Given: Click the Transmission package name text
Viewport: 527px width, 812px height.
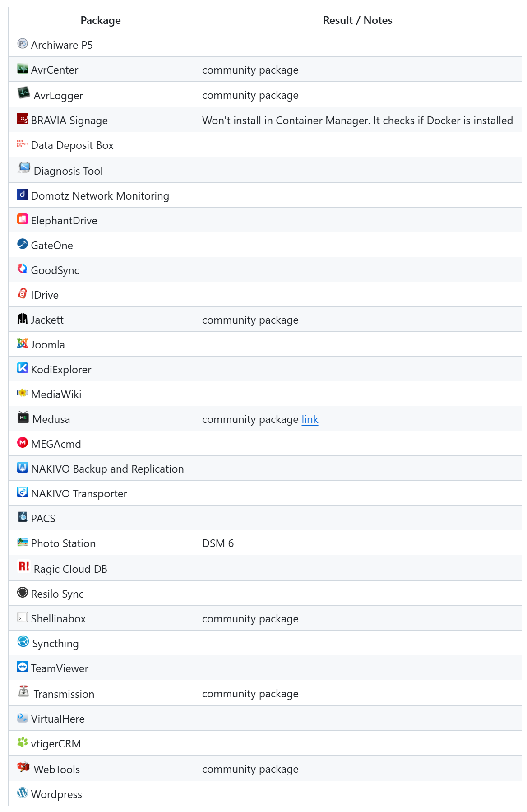Looking at the screenshot, I should coord(64,694).
